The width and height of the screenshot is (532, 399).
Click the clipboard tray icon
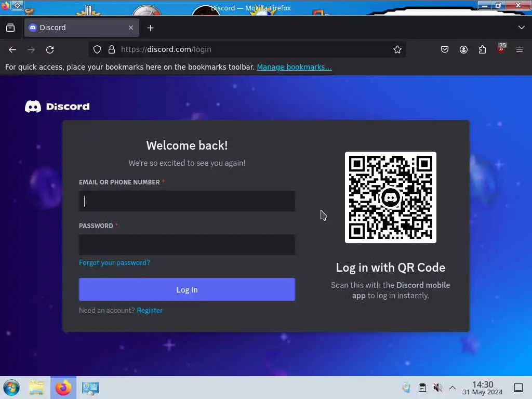coord(422,388)
